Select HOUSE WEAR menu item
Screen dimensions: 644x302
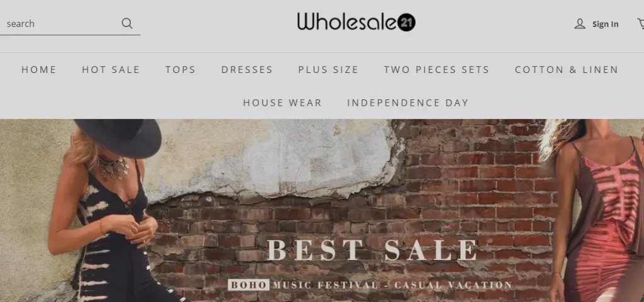282,103
